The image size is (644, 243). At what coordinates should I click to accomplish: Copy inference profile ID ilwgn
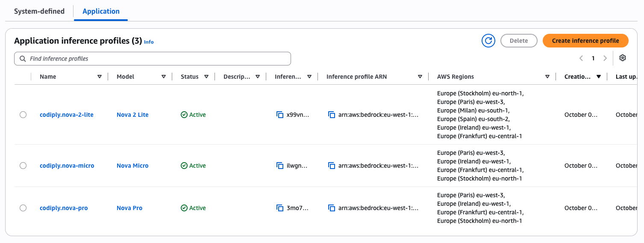280,166
